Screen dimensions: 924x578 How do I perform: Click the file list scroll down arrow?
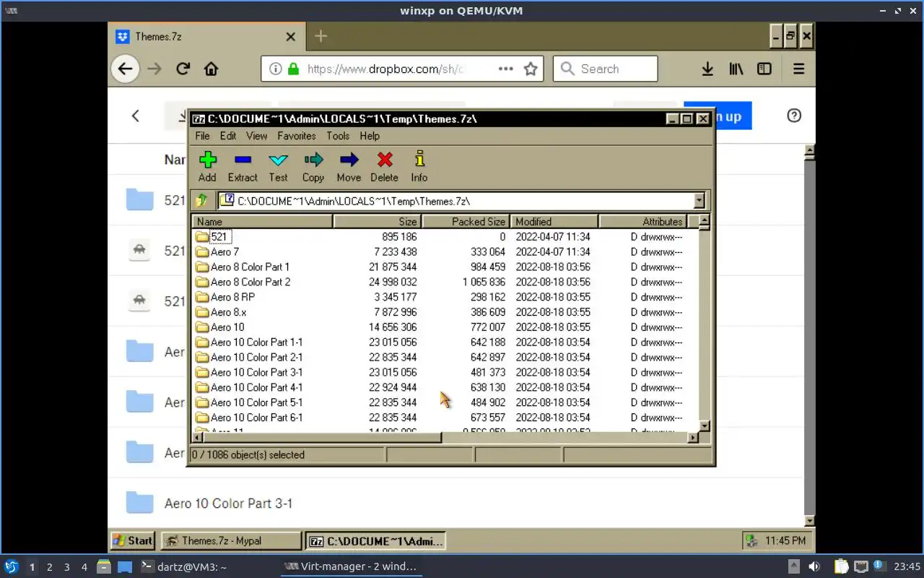(705, 426)
